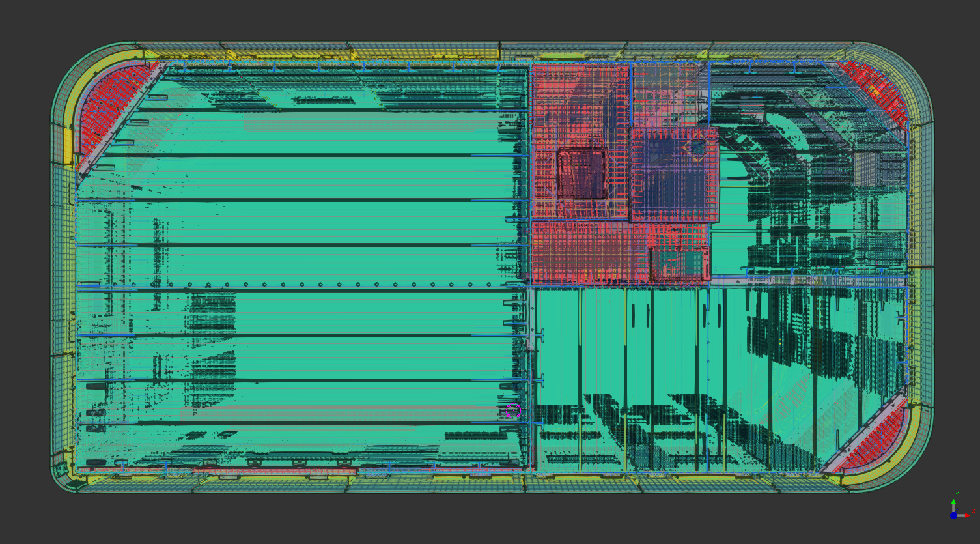Viewport: 980px width, 544px height.
Task: Select the magenta dashed circle marker
Action: [513, 411]
